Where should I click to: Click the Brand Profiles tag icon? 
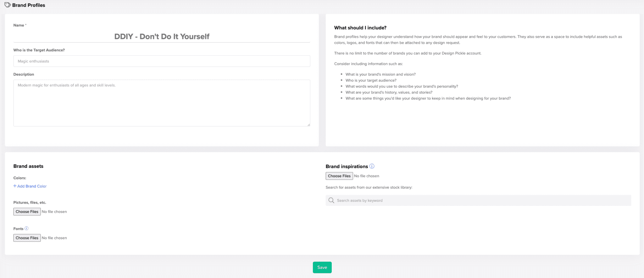(8, 5)
